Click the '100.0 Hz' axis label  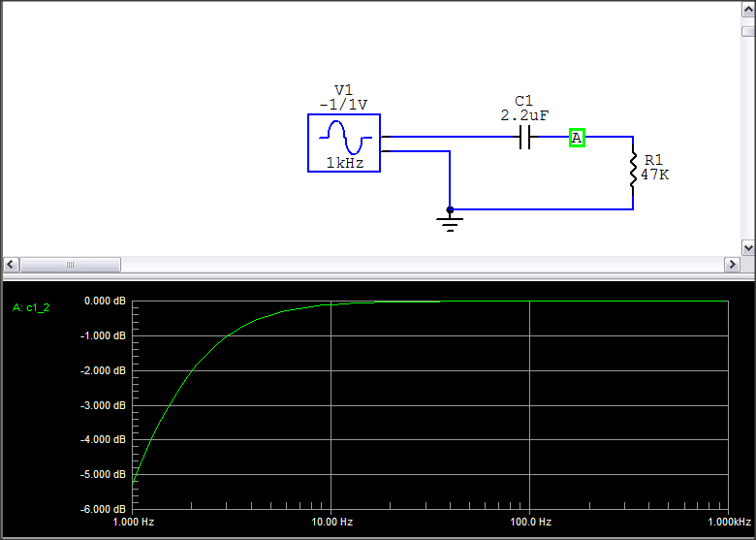[531, 522]
